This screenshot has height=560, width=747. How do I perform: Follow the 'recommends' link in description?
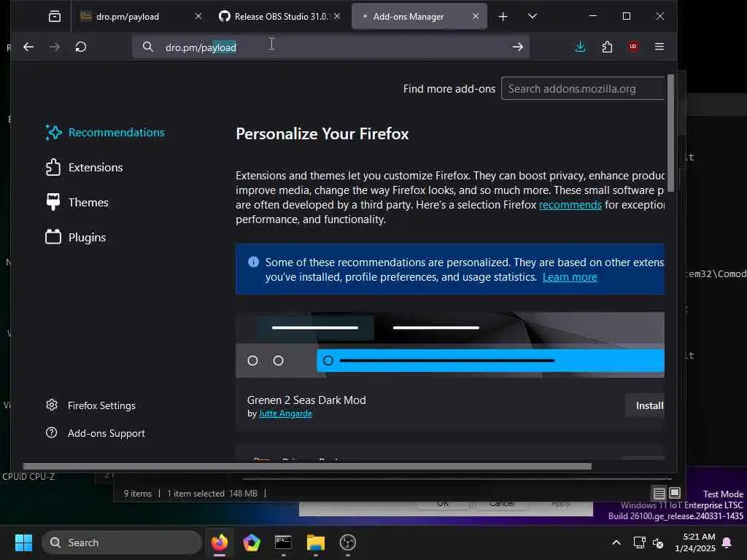click(570, 205)
